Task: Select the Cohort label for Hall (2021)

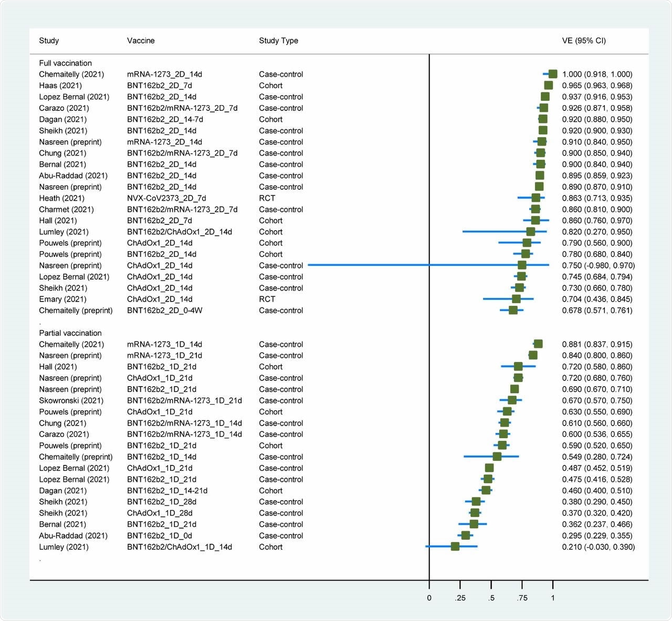Action: (271, 221)
